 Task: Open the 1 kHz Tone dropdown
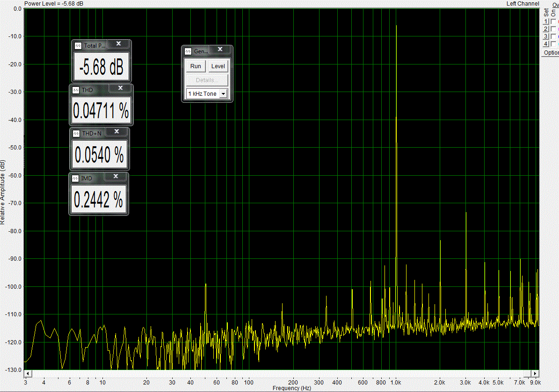[x=224, y=94]
